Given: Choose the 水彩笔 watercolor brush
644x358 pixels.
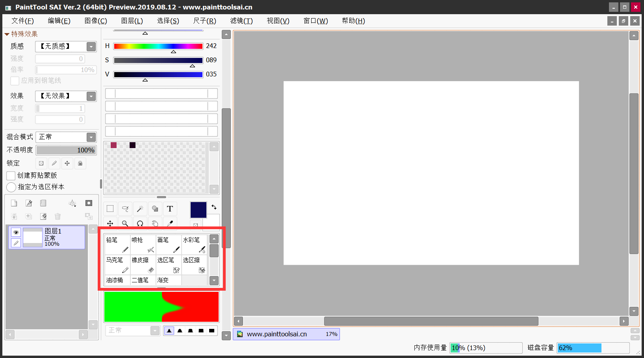Looking at the screenshot, I should tap(194, 245).
